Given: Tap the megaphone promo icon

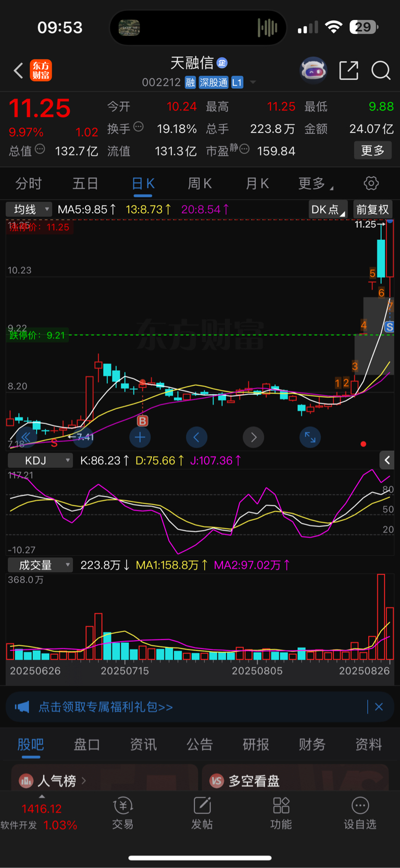Looking at the screenshot, I should click(22, 707).
